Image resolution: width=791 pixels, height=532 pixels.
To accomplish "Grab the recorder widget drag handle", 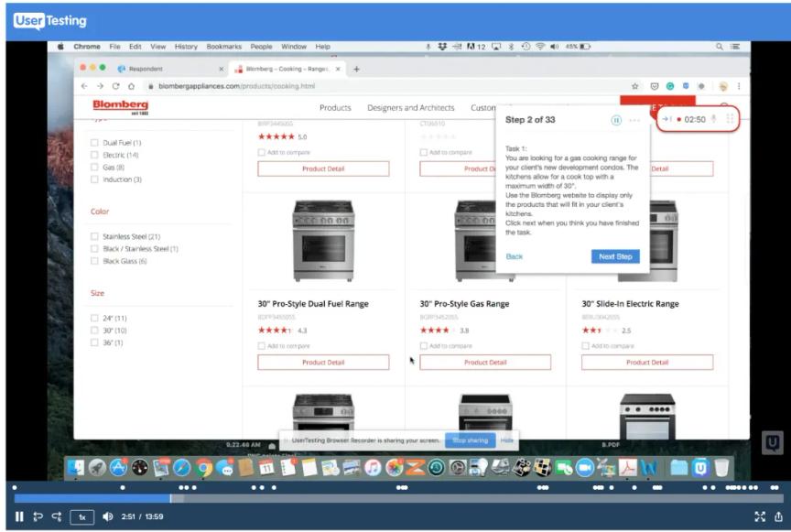I will pyautogui.click(x=730, y=119).
